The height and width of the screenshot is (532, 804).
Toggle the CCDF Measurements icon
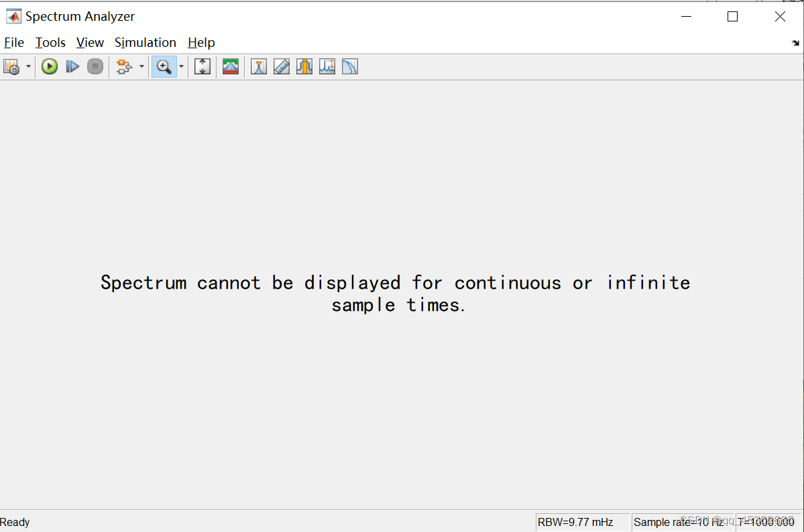point(350,66)
